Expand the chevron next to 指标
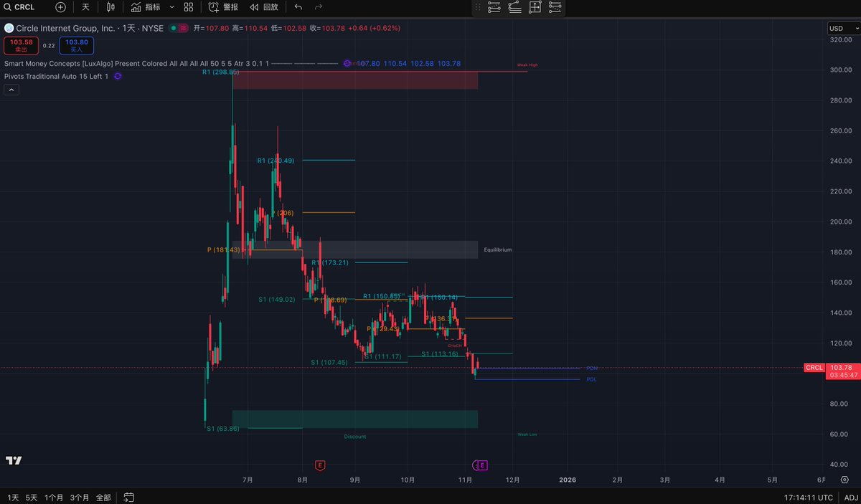 click(x=170, y=7)
